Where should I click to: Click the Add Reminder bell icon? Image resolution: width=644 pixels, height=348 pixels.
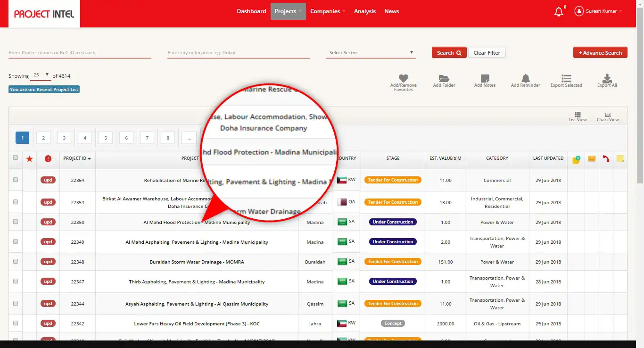point(526,78)
